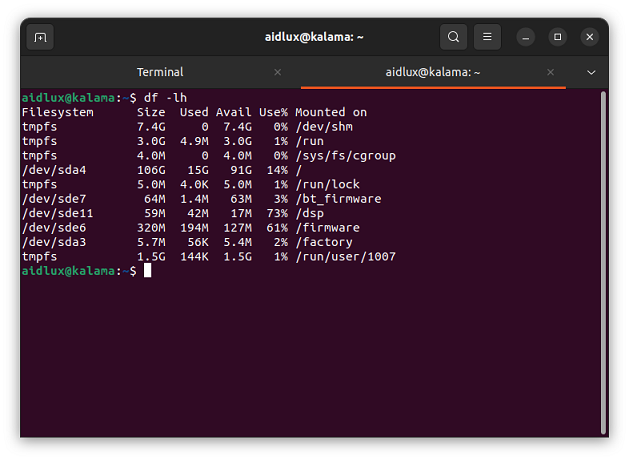
Task: Click the cursor at the empty prompt
Action: point(147,271)
